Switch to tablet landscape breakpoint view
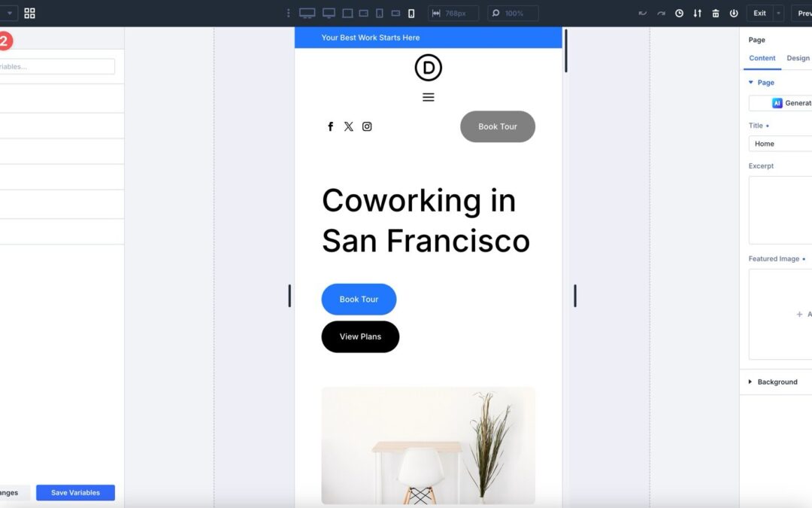This screenshot has height=508, width=812. pos(347,13)
